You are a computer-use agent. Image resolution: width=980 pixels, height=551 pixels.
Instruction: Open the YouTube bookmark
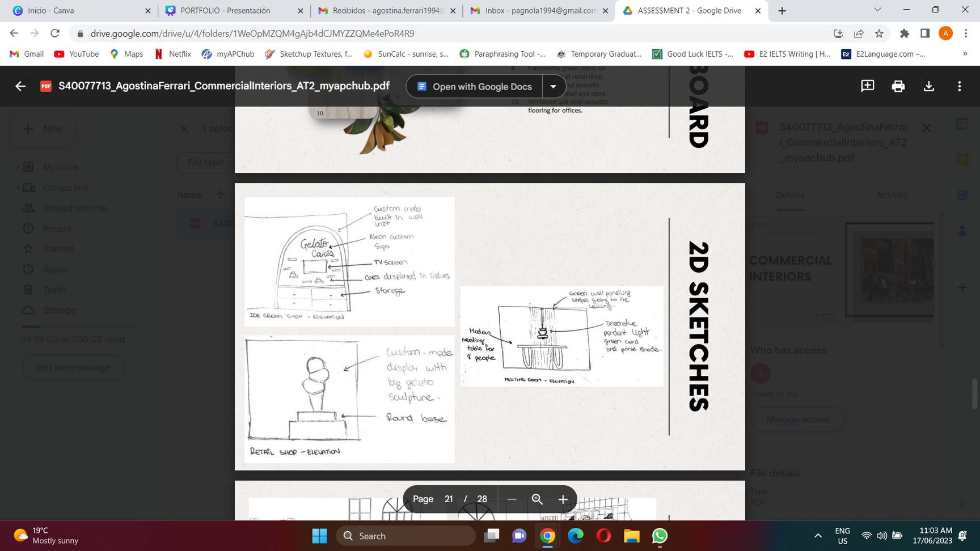(x=77, y=54)
